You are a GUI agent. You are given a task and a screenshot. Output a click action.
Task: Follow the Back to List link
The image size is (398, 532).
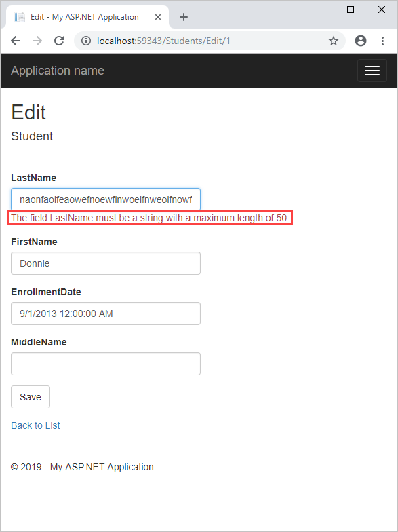tap(35, 425)
